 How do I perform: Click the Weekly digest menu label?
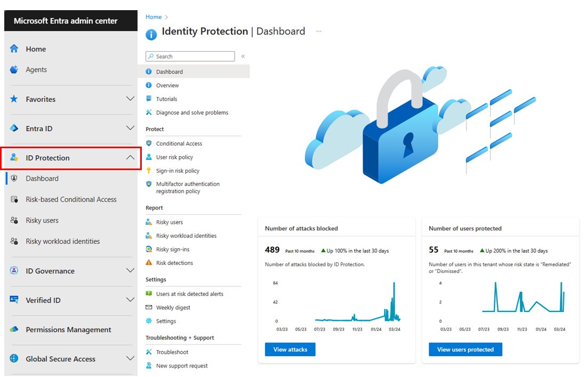(x=173, y=307)
